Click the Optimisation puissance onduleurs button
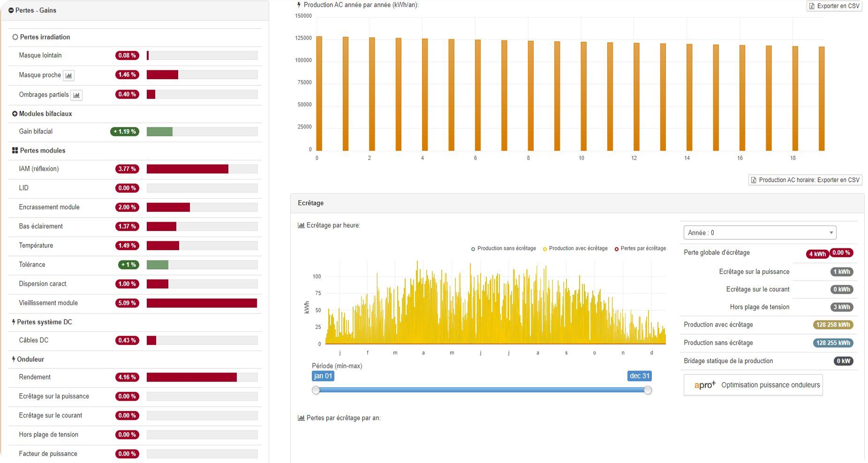Viewport: 868px width, 463px height. pos(753,385)
